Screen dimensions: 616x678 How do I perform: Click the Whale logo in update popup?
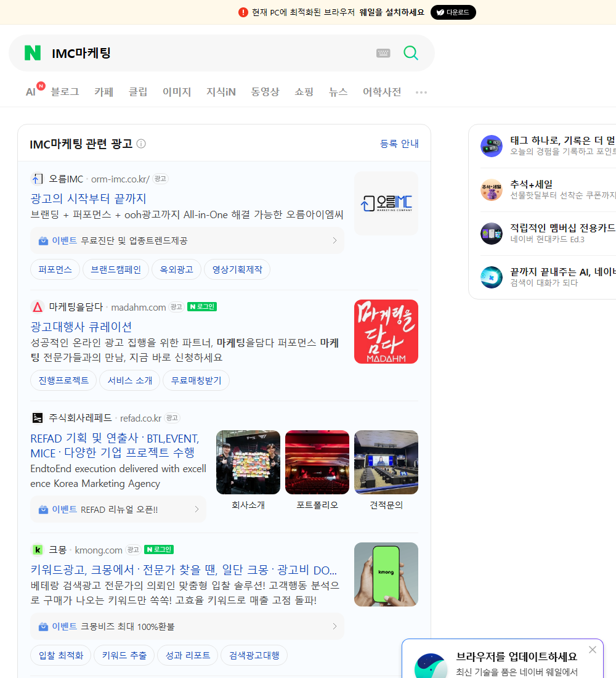[x=431, y=666]
